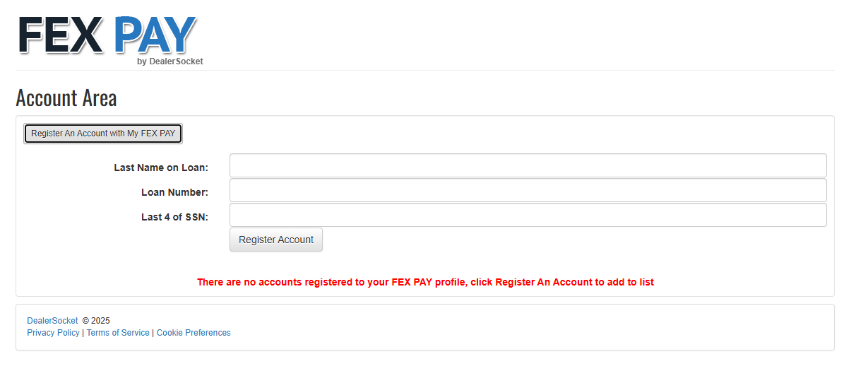Open the Privacy Policy link
The height and width of the screenshot is (371, 868).
(53, 333)
